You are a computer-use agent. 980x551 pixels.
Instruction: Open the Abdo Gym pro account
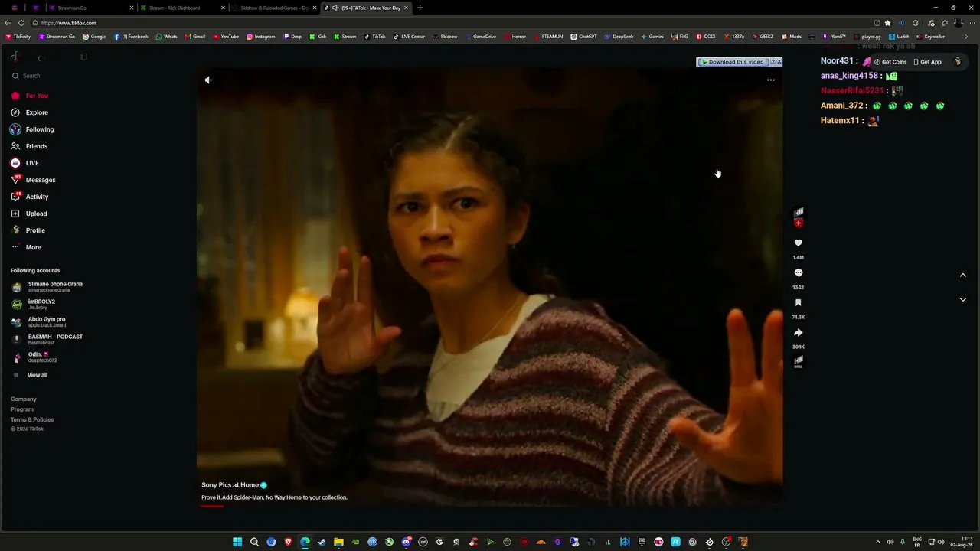pos(38,322)
